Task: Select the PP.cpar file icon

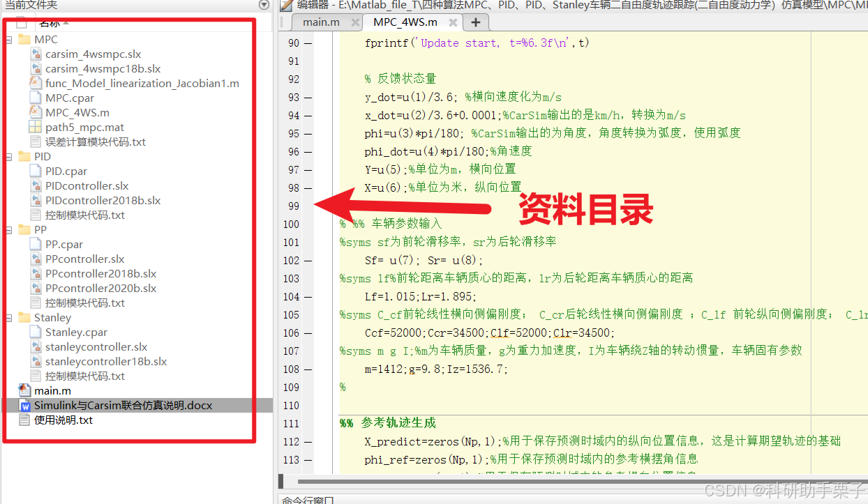Action: point(36,244)
